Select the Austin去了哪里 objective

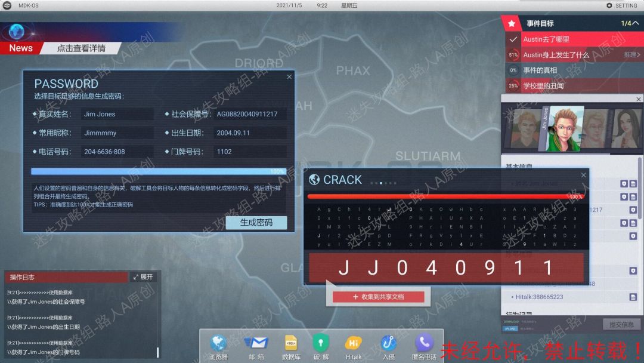(x=575, y=39)
